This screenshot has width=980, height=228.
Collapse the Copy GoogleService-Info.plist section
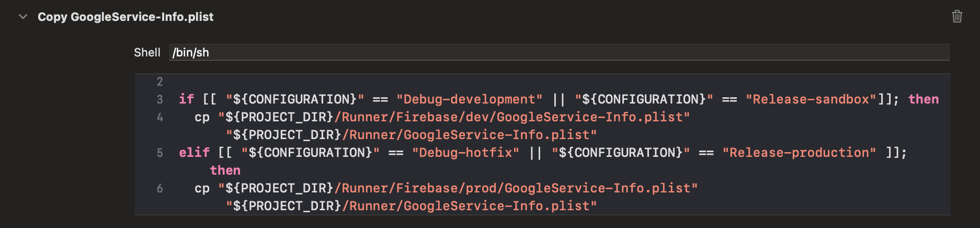pyautogui.click(x=23, y=17)
